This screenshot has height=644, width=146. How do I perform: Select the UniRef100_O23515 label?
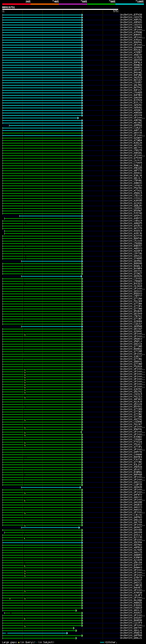point(131,58)
